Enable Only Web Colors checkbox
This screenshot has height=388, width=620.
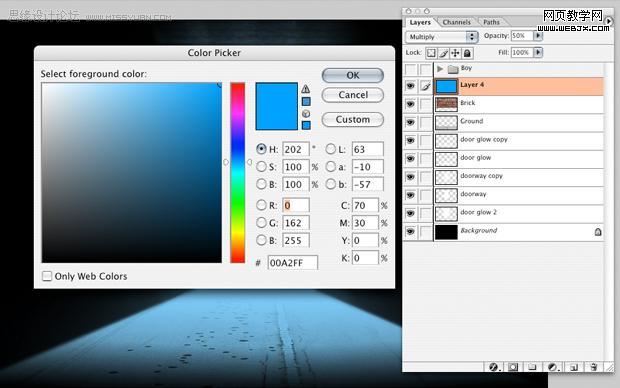pyautogui.click(x=47, y=276)
